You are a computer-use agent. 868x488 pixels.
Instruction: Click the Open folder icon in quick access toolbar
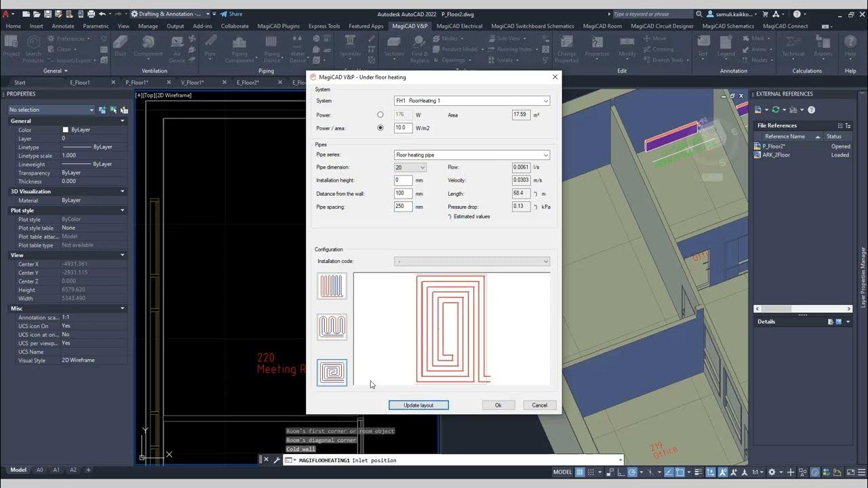(x=36, y=14)
